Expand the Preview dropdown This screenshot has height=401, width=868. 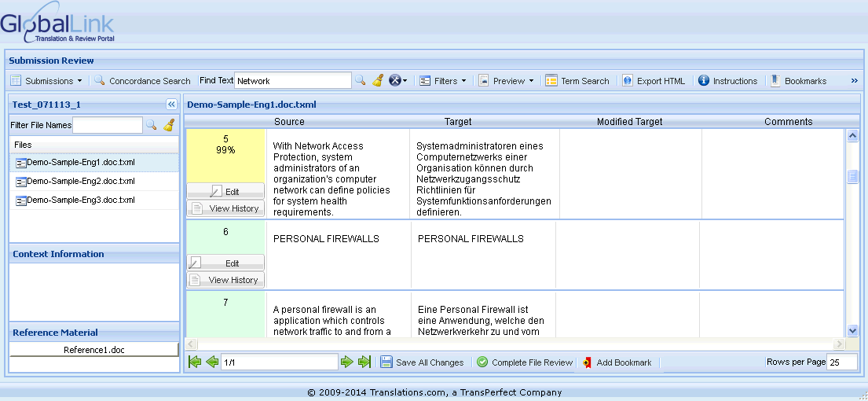507,81
